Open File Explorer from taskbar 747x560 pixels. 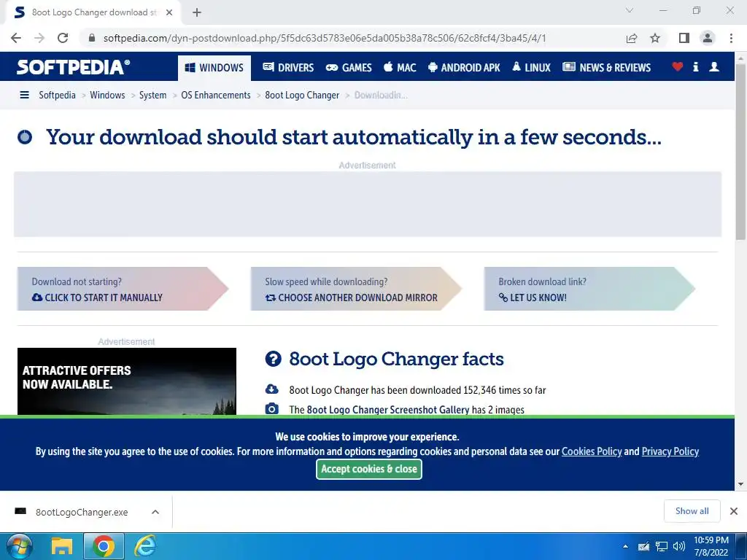pyautogui.click(x=61, y=546)
